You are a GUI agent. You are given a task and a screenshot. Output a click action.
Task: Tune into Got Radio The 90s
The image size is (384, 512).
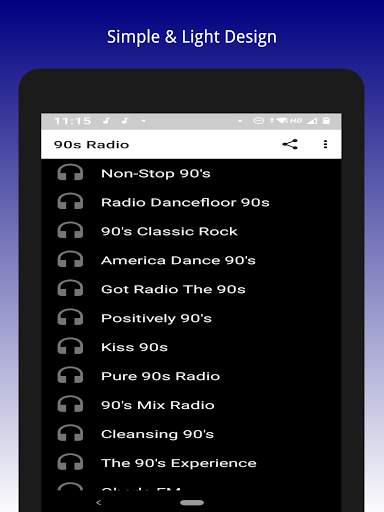coord(191,289)
